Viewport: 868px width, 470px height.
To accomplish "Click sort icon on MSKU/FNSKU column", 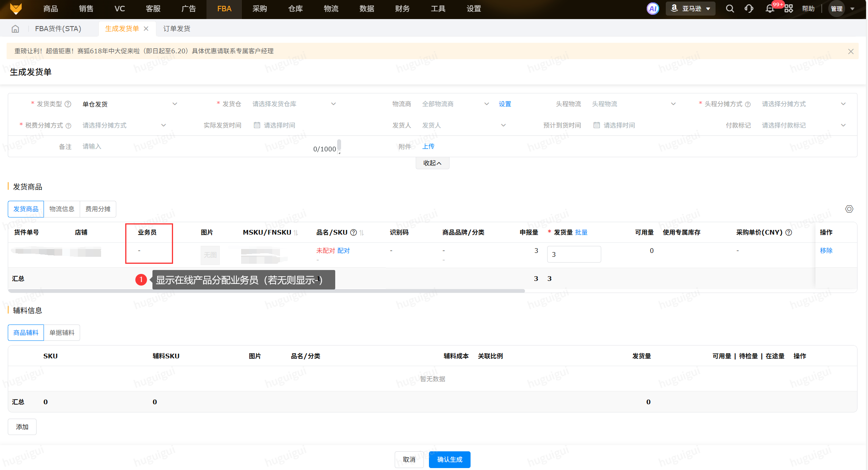I will click(296, 233).
